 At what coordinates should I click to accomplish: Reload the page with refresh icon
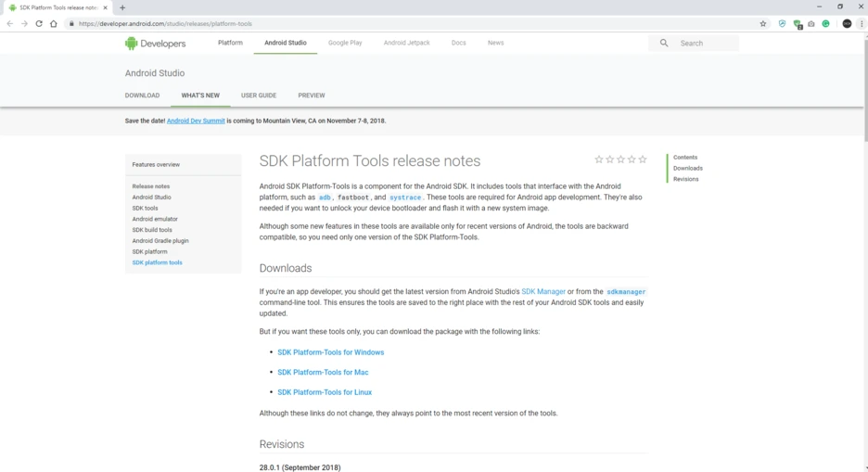(x=39, y=24)
